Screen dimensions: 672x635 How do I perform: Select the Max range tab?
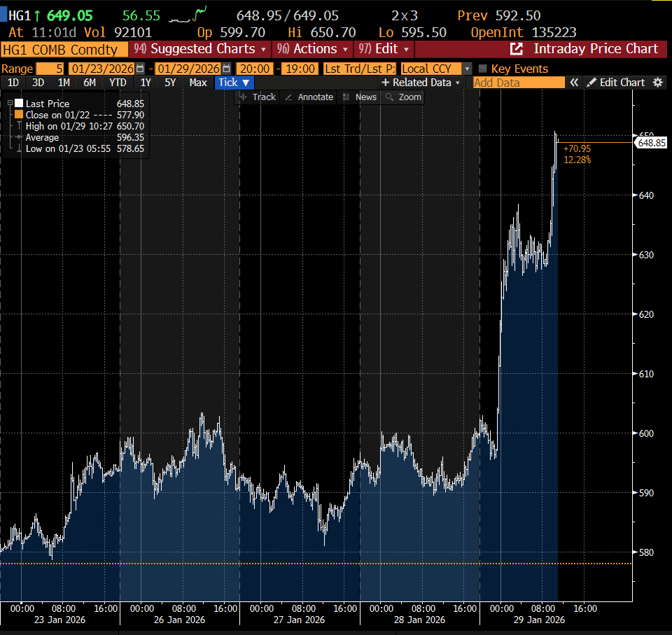point(198,83)
